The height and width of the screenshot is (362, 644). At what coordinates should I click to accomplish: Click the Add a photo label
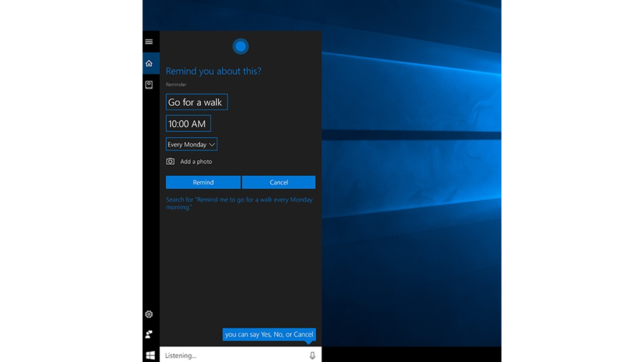(196, 162)
